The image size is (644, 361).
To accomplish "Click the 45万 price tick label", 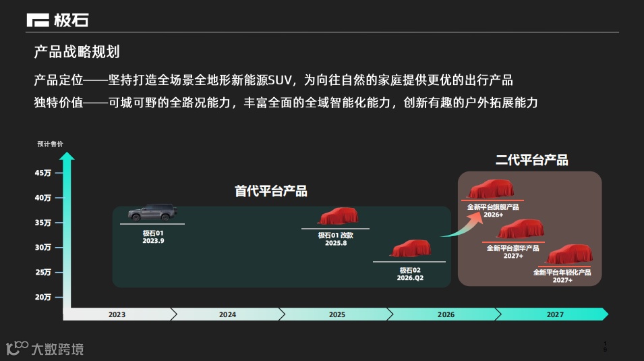I will point(43,173).
